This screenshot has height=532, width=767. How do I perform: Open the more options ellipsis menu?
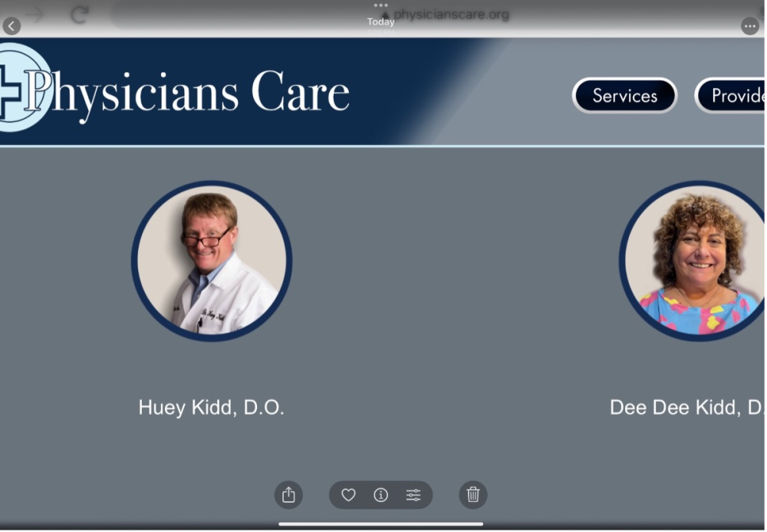point(749,26)
